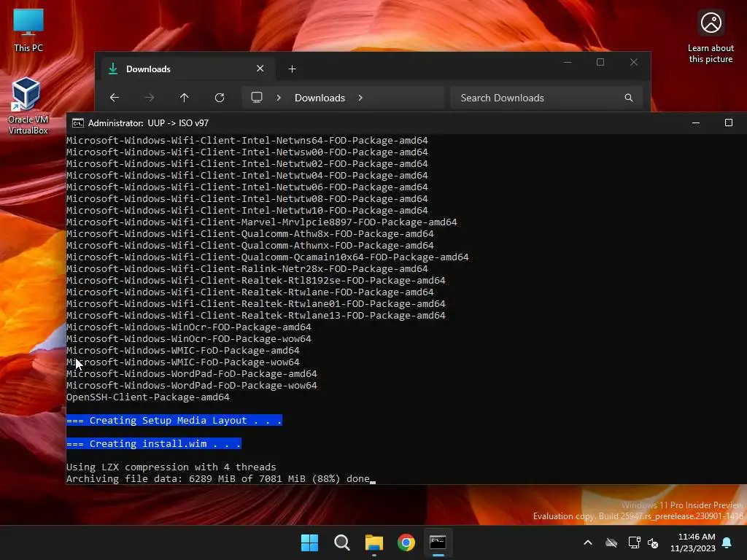The image size is (747, 560).
Task: Click the Command Prompt taskbar icon
Action: point(438,542)
